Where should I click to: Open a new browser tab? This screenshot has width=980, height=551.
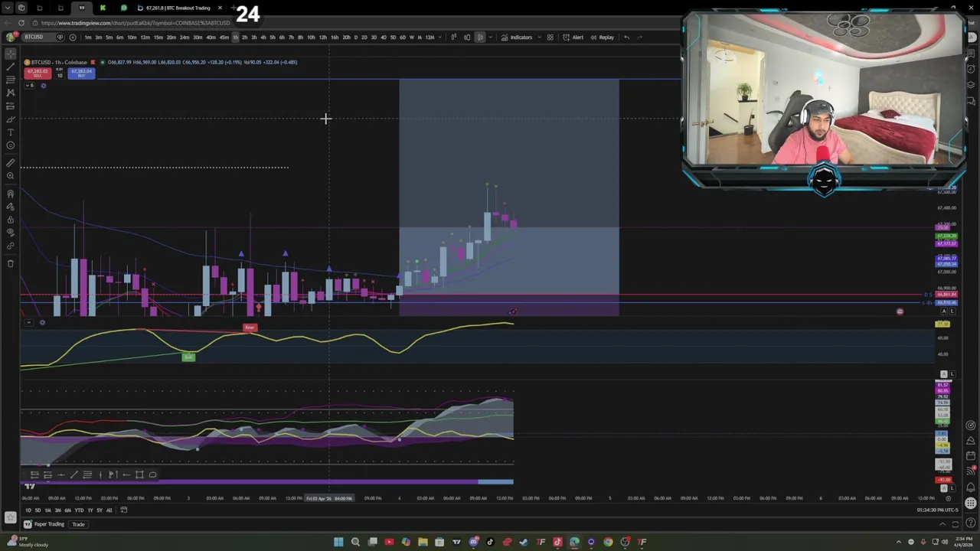coord(234,8)
